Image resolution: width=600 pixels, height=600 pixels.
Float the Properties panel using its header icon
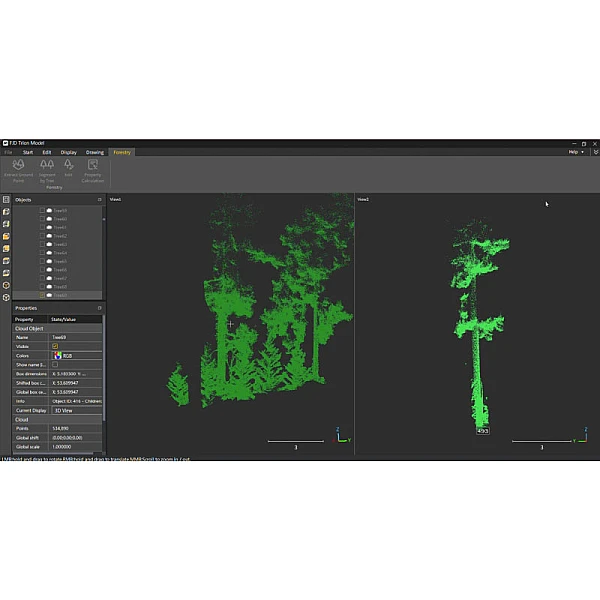coord(99,308)
